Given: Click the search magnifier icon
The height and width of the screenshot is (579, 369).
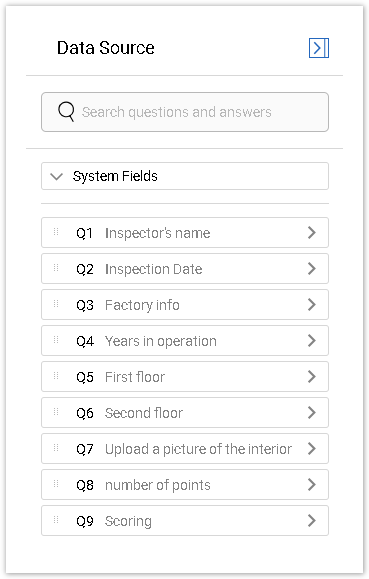Looking at the screenshot, I should (x=66, y=111).
